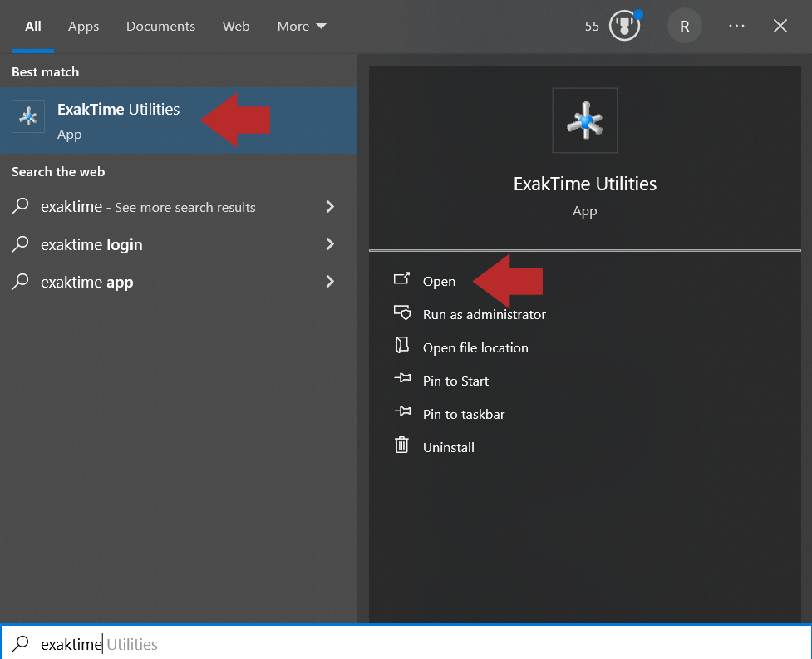Expand arrow for 'exaktime' web results
812x659 pixels.
coord(330,207)
